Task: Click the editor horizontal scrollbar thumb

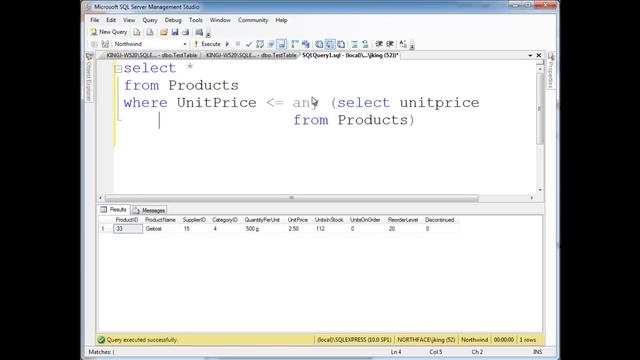Action: 291,198
